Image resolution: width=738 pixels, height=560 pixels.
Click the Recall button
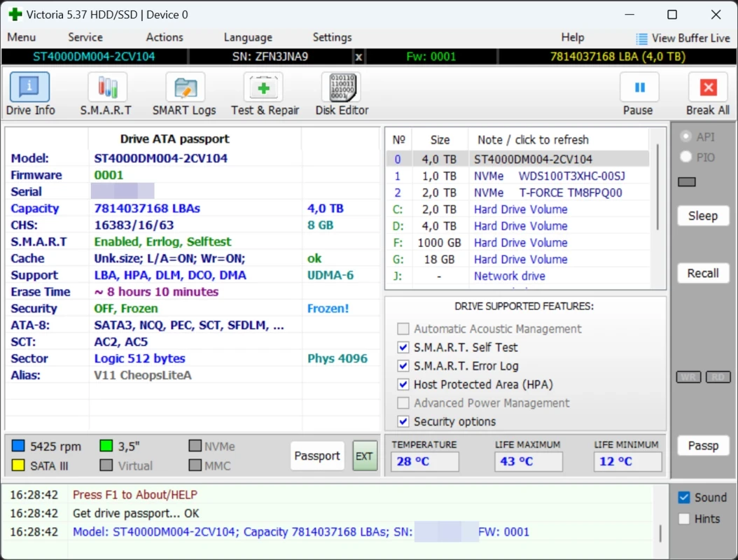(703, 273)
